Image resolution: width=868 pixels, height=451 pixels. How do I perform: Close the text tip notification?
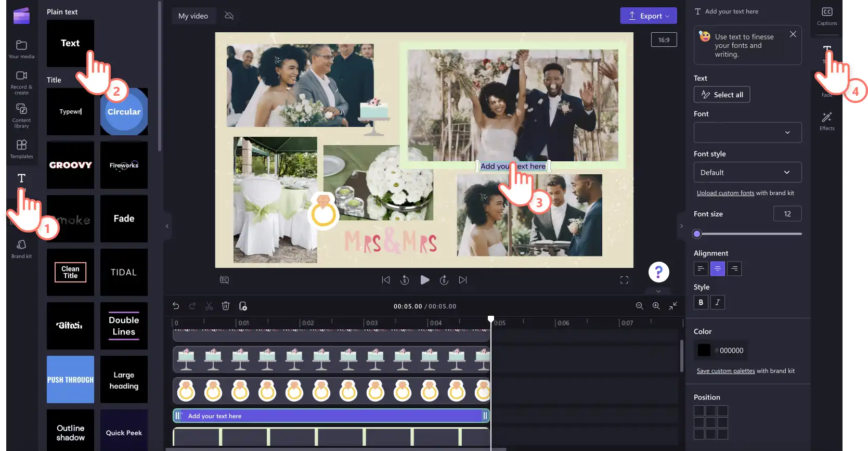click(x=793, y=34)
